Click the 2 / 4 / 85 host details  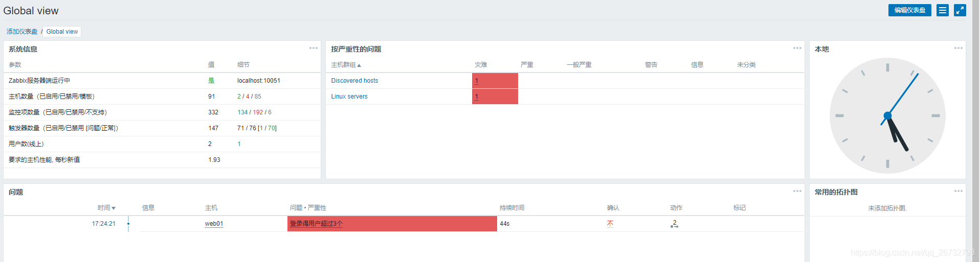[249, 97]
